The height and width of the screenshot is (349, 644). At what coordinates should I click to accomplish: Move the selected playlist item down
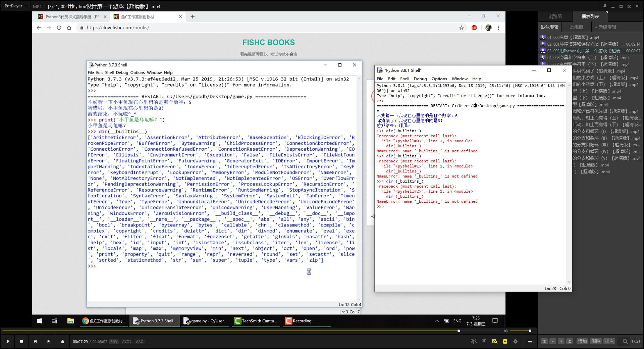coord(561,341)
